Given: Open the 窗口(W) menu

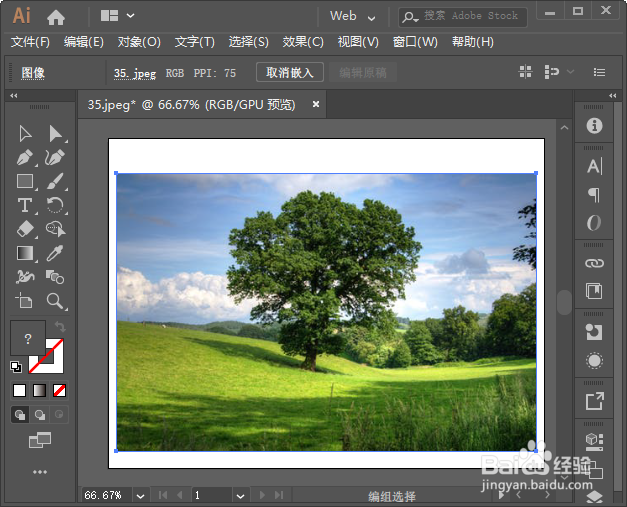Looking at the screenshot, I should pos(415,42).
